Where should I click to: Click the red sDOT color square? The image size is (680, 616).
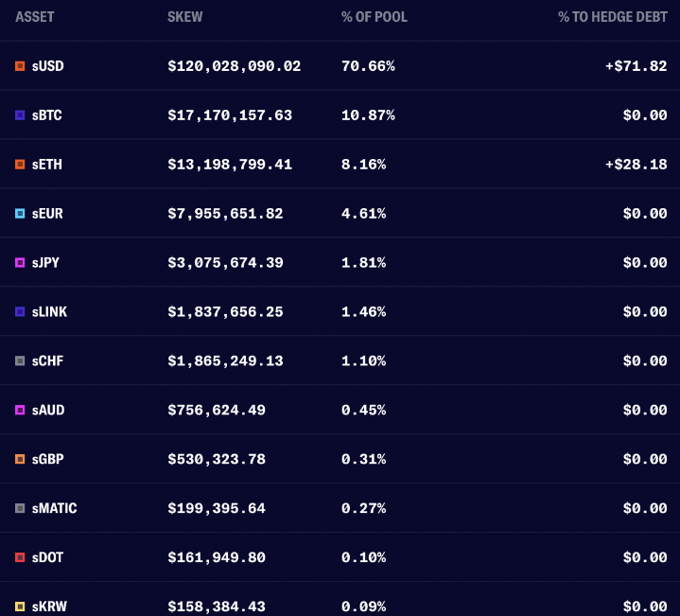pyautogui.click(x=20, y=557)
